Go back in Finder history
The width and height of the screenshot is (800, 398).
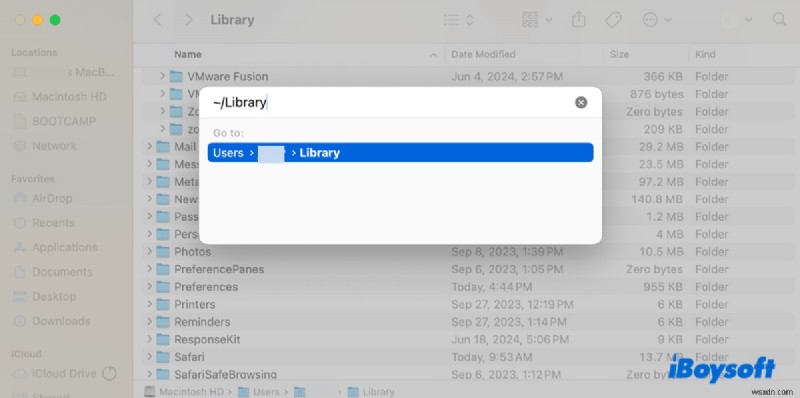pos(158,20)
